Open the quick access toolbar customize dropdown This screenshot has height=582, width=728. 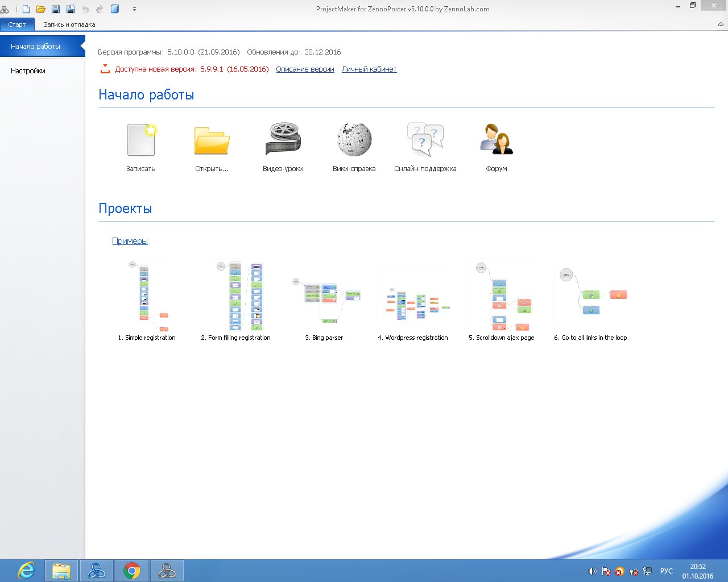[135, 9]
